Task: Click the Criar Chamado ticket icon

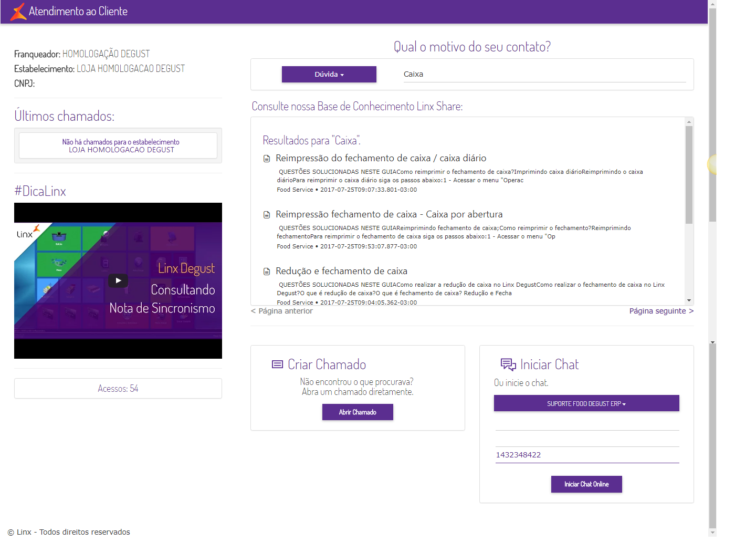Action: click(x=277, y=364)
